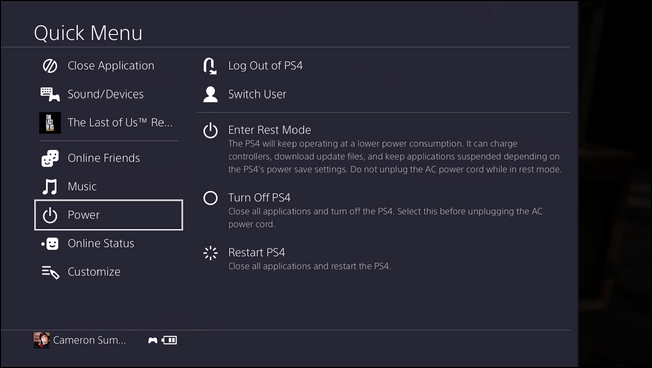Click the Customize list-pencil icon
This screenshot has height=368, width=652.
click(50, 272)
